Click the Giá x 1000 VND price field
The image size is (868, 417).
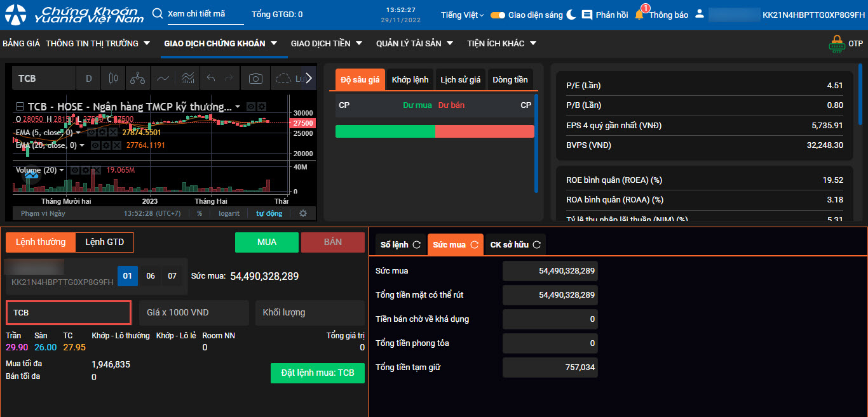(194, 312)
